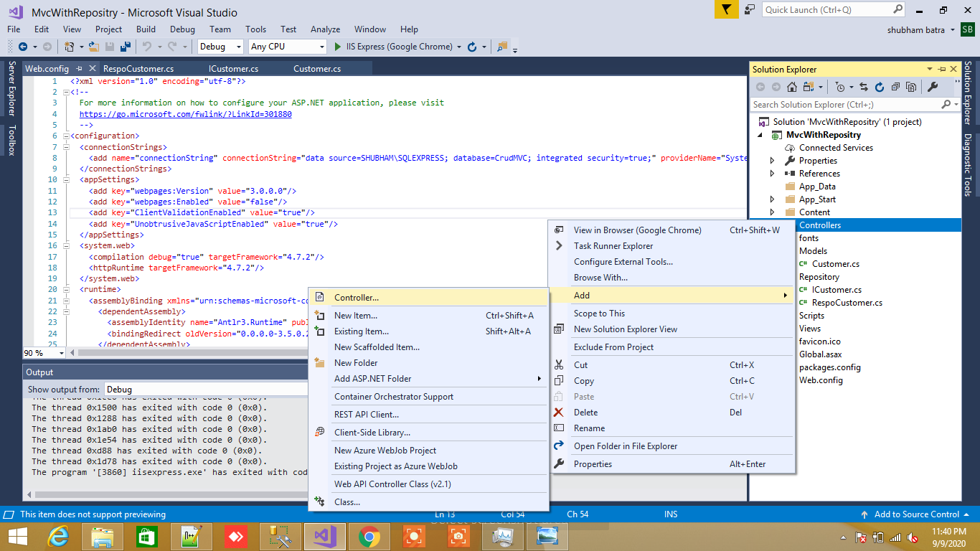Choose New Item... from the Add submenu
Screen dimensions: 980x551
pos(428,316)
